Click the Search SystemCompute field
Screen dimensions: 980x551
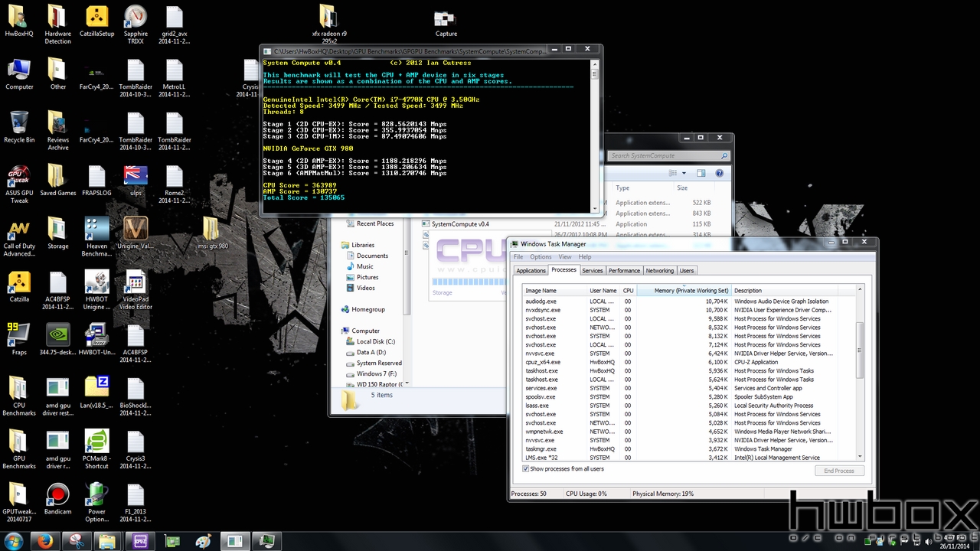668,155
